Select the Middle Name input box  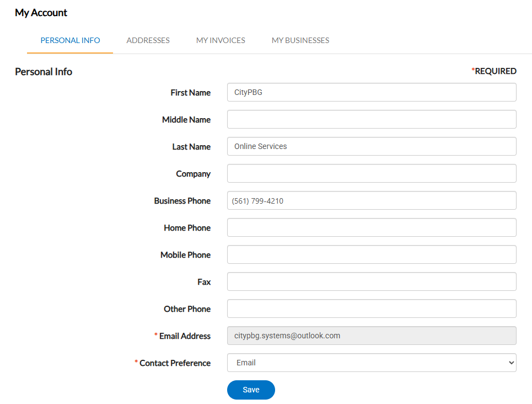click(372, 119)
